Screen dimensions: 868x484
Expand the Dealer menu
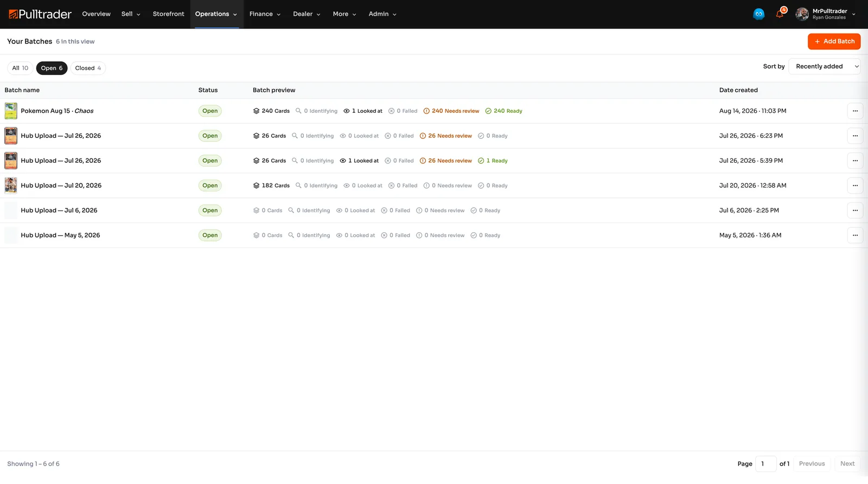pos(307,14)
